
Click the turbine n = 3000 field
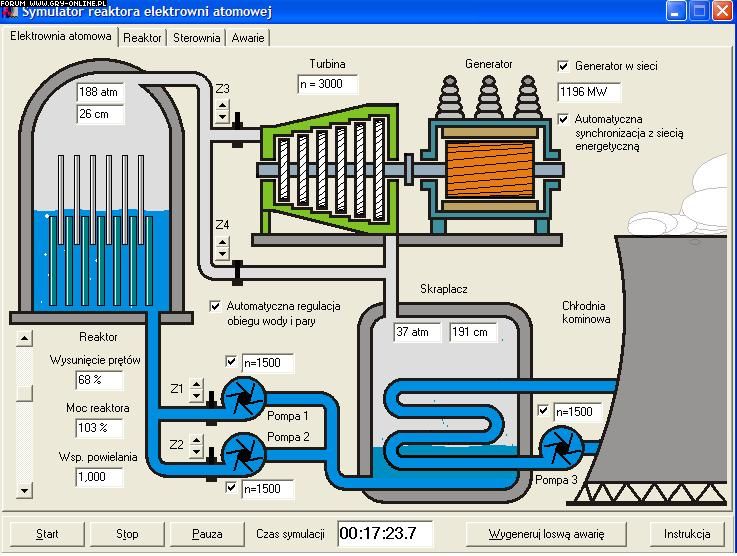pos(328,84)
